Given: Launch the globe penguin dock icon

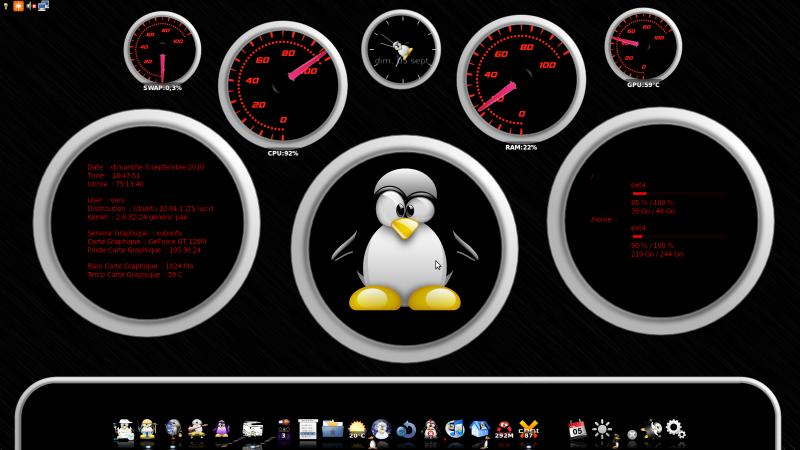Looking at the screenshot, I should click(x=173, y=429).
